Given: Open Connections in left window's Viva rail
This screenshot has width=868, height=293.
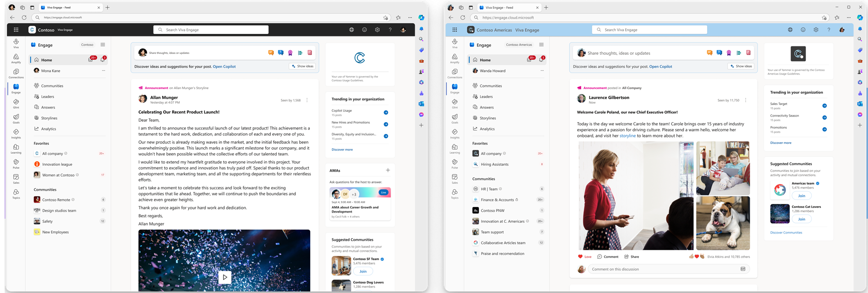Looking at the screenshot, I should coord(16,73).
